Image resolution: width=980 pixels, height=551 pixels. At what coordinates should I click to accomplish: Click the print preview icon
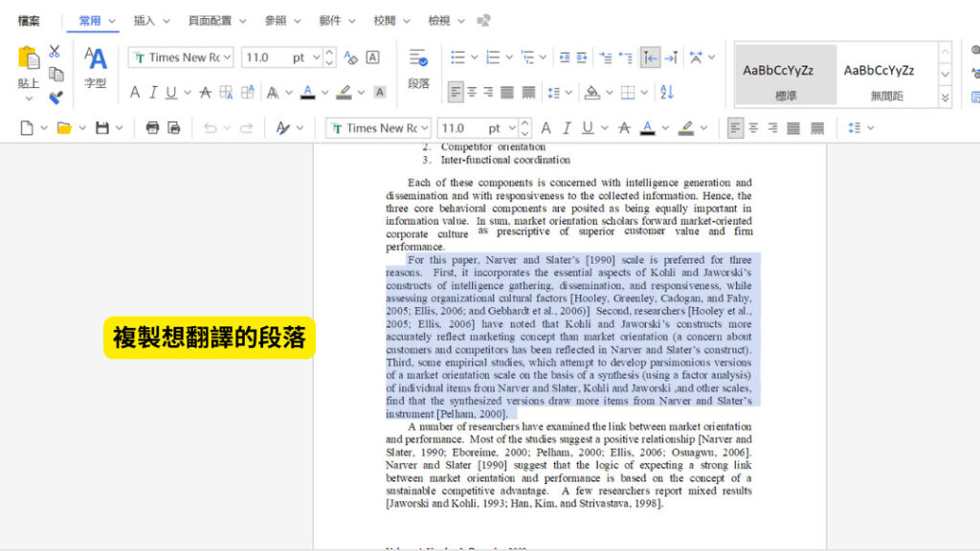(x=174, y=128)
